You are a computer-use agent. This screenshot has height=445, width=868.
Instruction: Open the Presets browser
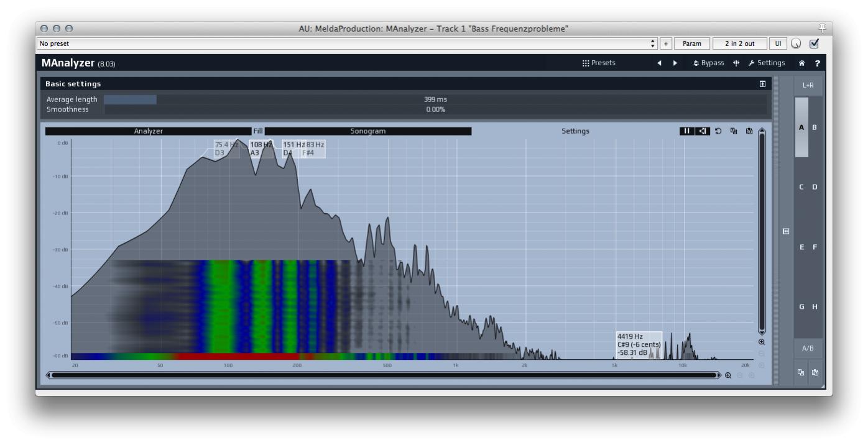[x=599, y=63]
